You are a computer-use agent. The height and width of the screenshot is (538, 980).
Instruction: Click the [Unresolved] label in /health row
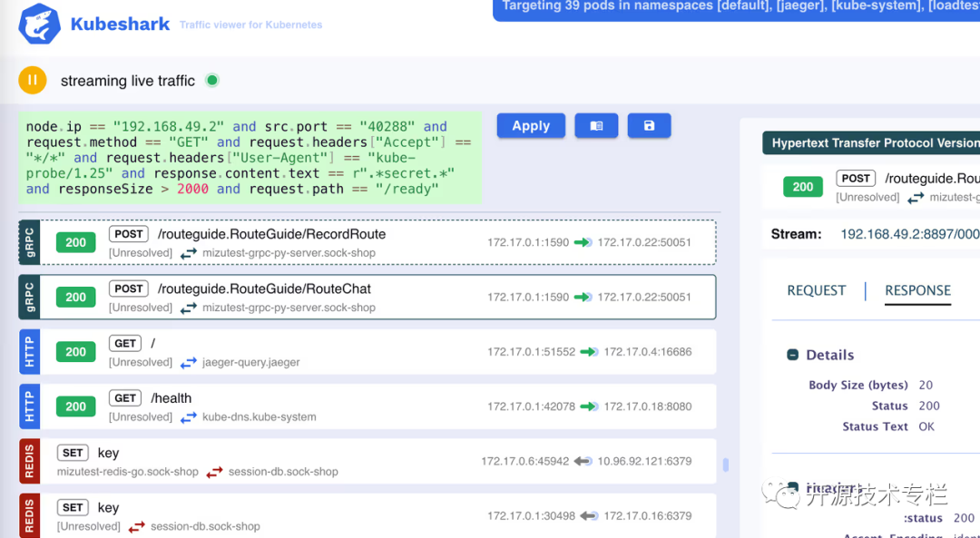point(141,416)
